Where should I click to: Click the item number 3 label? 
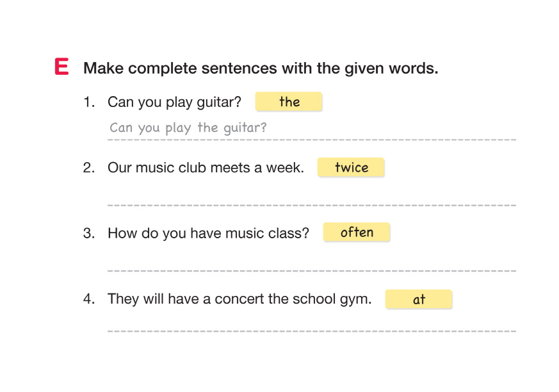tap(88, 233)
